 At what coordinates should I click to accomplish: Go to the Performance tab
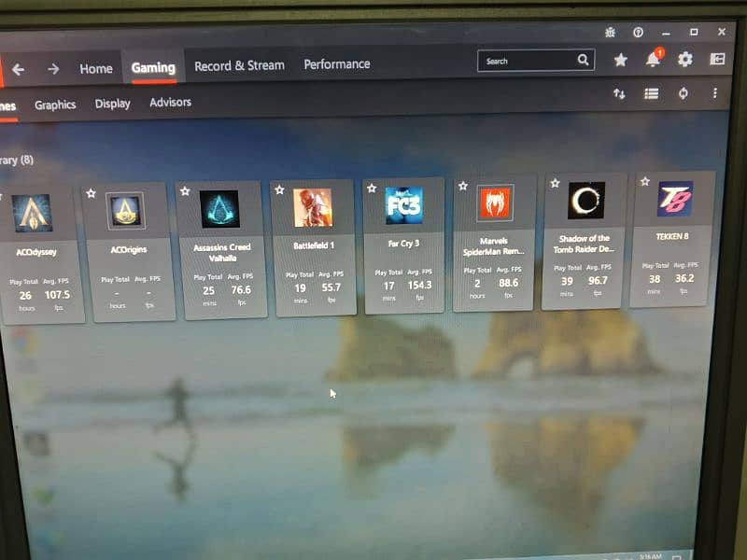point(337,63)
